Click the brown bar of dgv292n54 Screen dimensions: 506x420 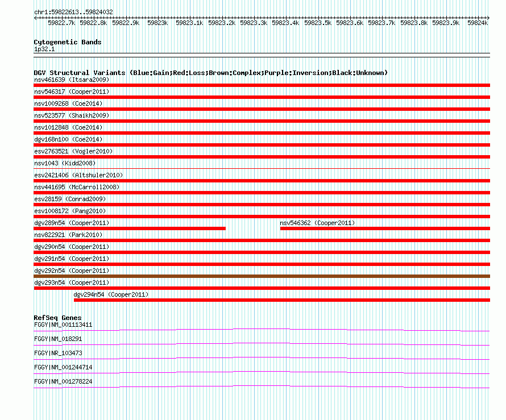(x=262, y=276)
